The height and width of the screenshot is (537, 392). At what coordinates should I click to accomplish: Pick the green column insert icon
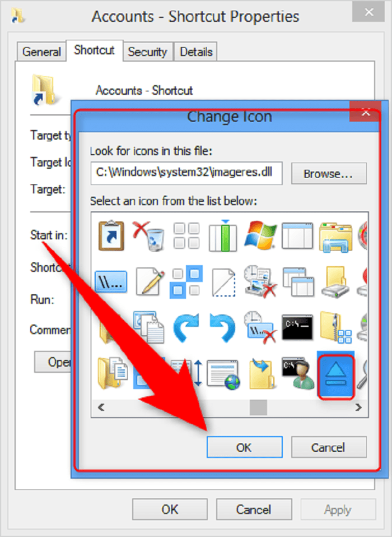(223, 235)
